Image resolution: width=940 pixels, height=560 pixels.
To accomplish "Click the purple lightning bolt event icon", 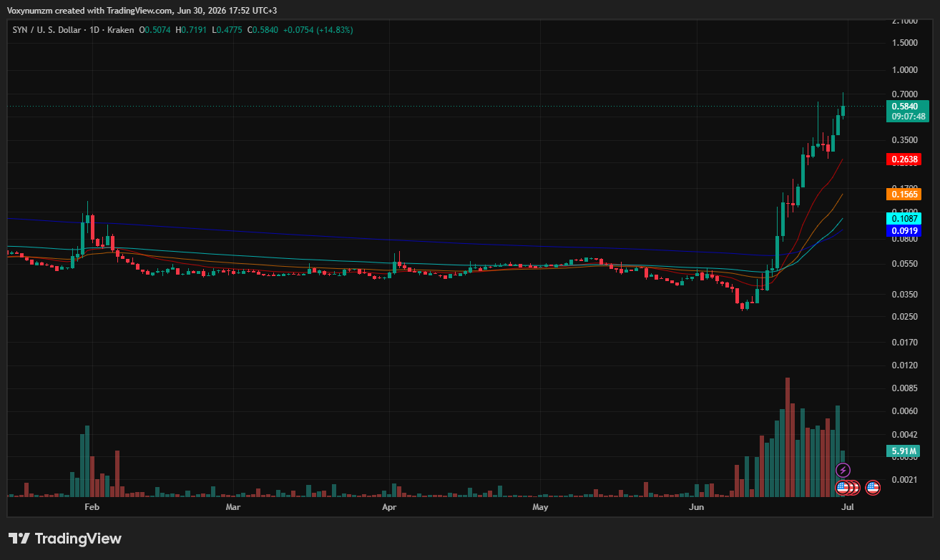I will 843,470.
